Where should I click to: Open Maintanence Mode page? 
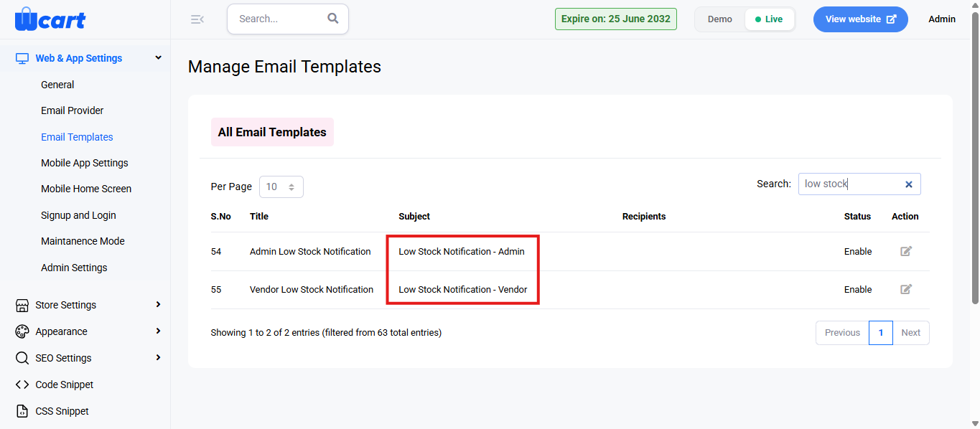tap(83, 241)
